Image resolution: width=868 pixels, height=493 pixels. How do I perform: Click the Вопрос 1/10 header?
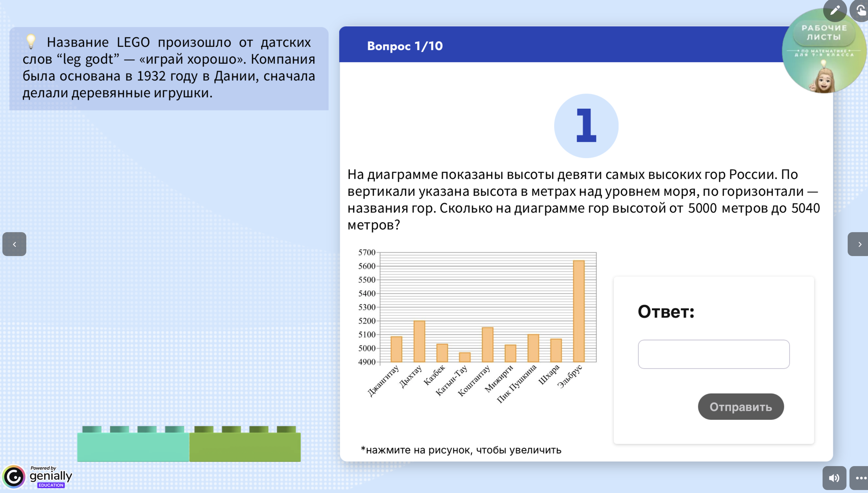(405, 46)
